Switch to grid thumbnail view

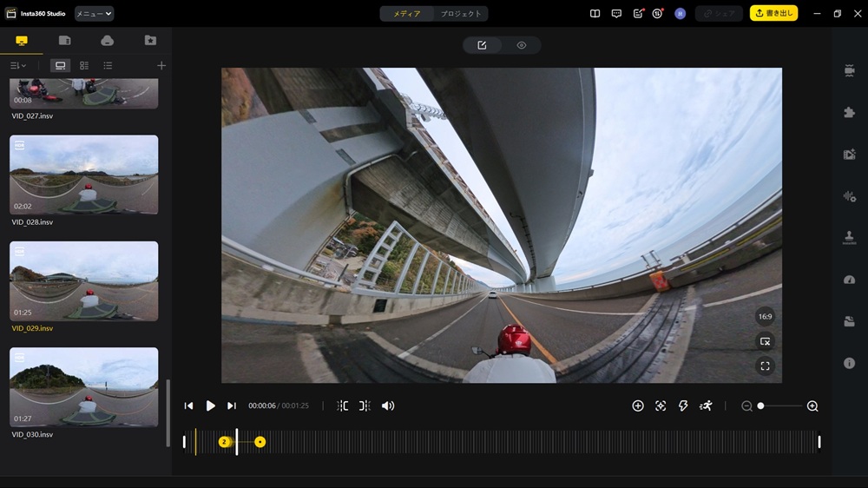point(84,65)
